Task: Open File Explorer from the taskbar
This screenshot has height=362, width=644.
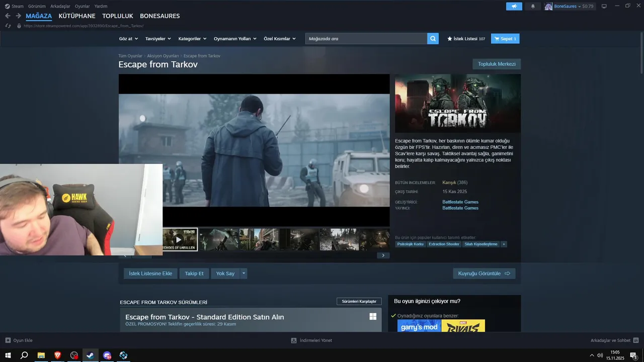Action: coord(41,355)
